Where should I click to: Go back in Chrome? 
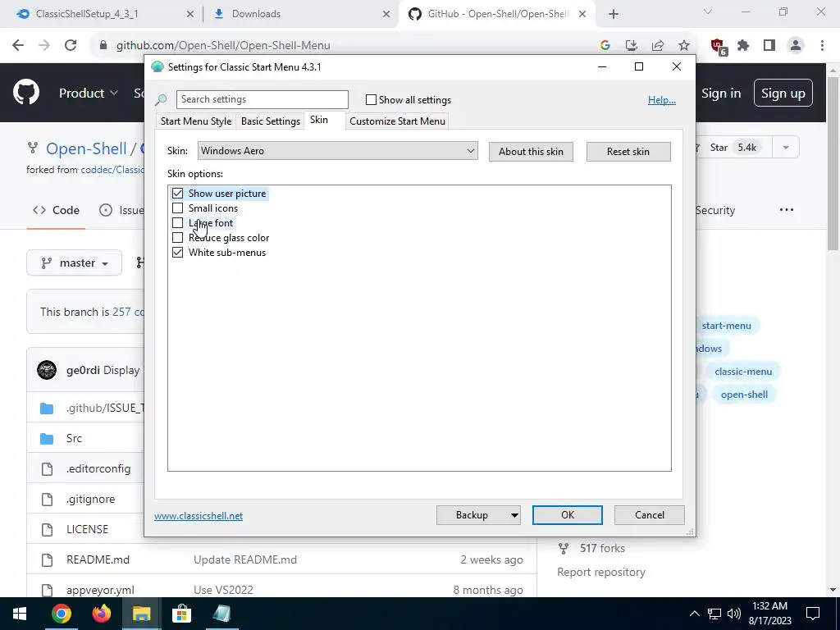point(18,46)
